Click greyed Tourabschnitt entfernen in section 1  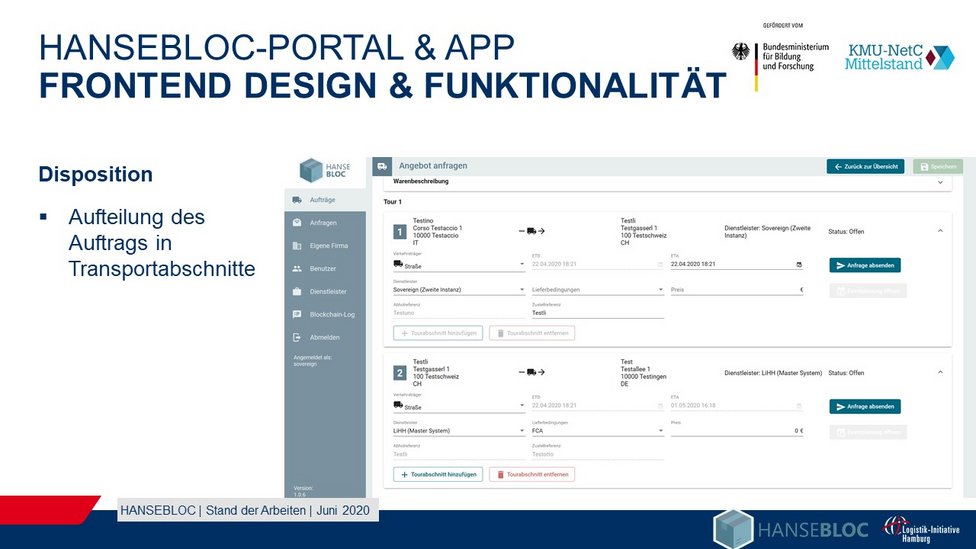click(x=532, y=333)
